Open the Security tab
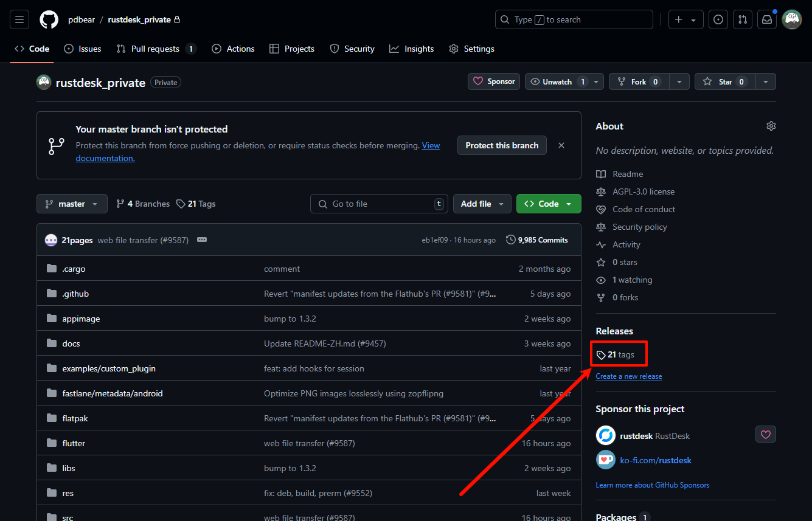This screenshot has height=521, width=812. (x=352, y=49)
